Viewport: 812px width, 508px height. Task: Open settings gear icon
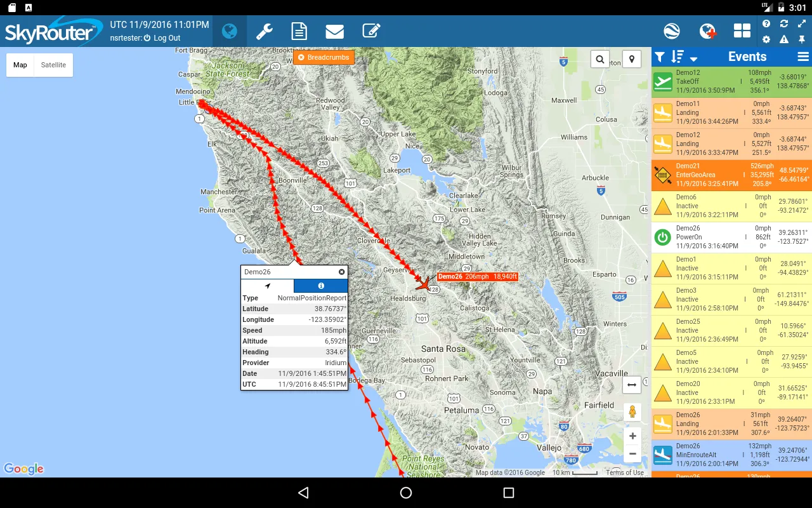(x=766, y=39)
